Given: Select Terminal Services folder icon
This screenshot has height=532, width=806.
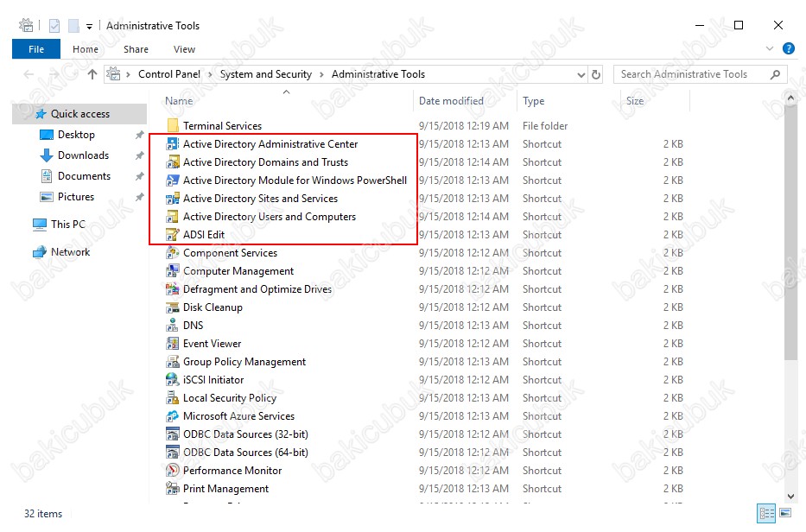Looking at the screenshot, I should coord(172,126).
